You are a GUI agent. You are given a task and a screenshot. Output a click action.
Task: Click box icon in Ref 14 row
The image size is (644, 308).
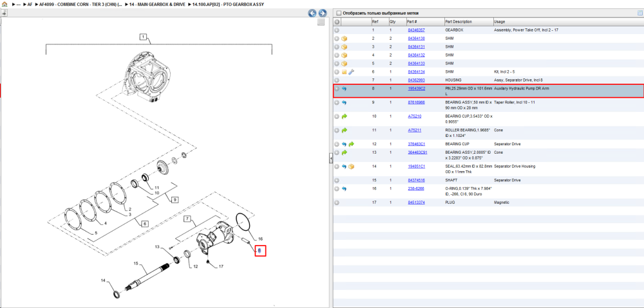coord(351,167)
